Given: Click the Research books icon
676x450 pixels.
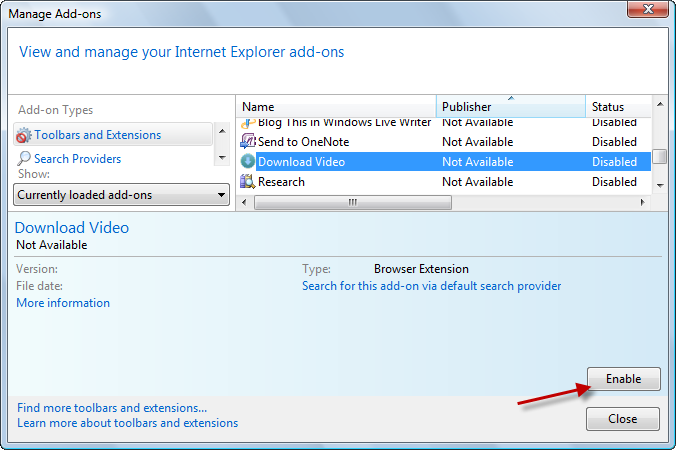Looking at the screenshot, I should [x=248, y=181].
